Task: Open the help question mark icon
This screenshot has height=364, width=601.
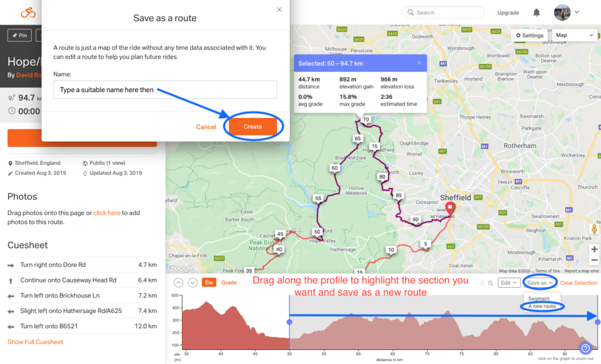Action: pyautogui.click(x=585, y=348)
